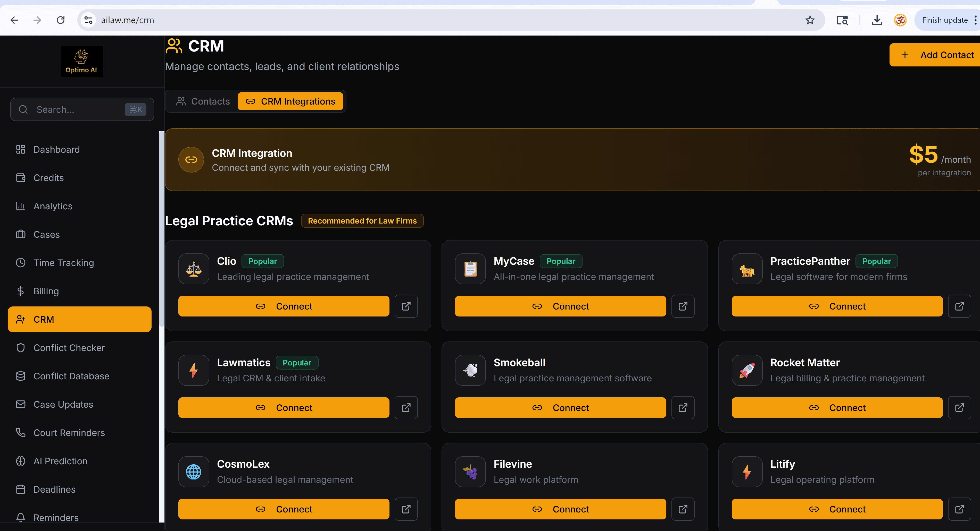Open Clio external link icon
Image resolution: width=980 pixels, height=531 pixels.
406,306
